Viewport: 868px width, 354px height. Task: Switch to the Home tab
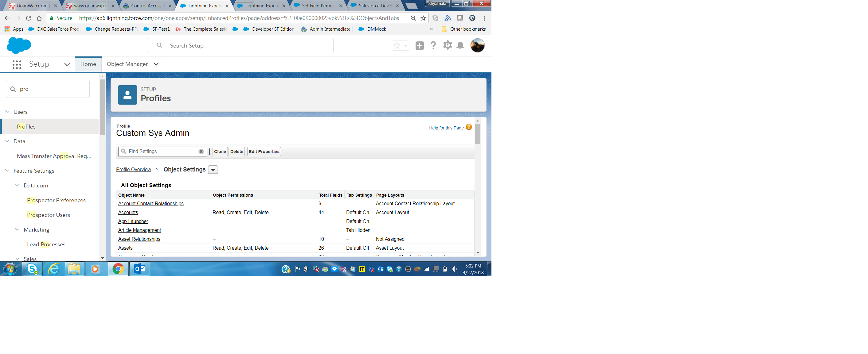[88, 64]
